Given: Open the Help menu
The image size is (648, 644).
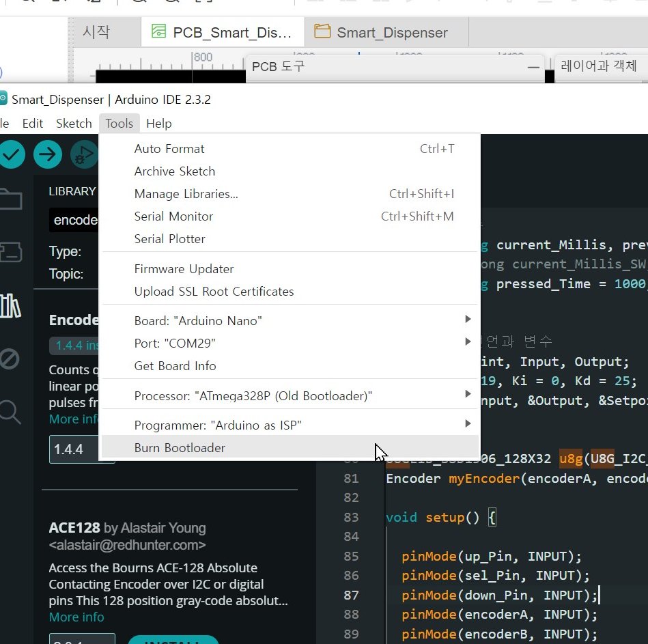Looking at the screenshot, I should [158, 124].
